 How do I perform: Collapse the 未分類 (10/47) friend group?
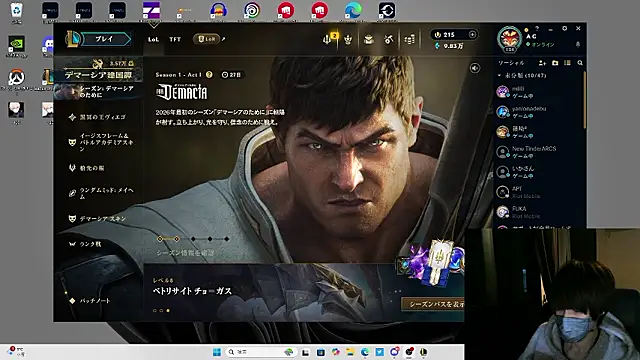pyautogui.click(x=522, y=76)
